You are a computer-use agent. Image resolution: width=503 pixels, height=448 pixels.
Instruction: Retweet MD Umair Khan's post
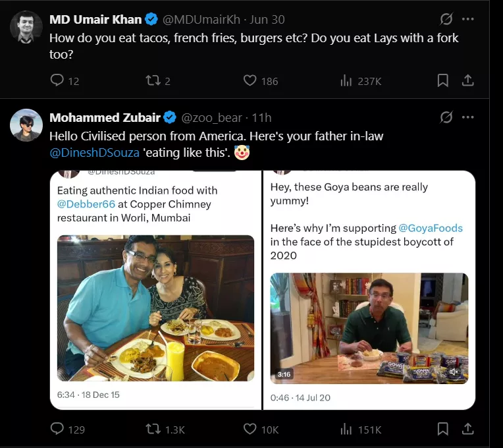tap(152, 80)
